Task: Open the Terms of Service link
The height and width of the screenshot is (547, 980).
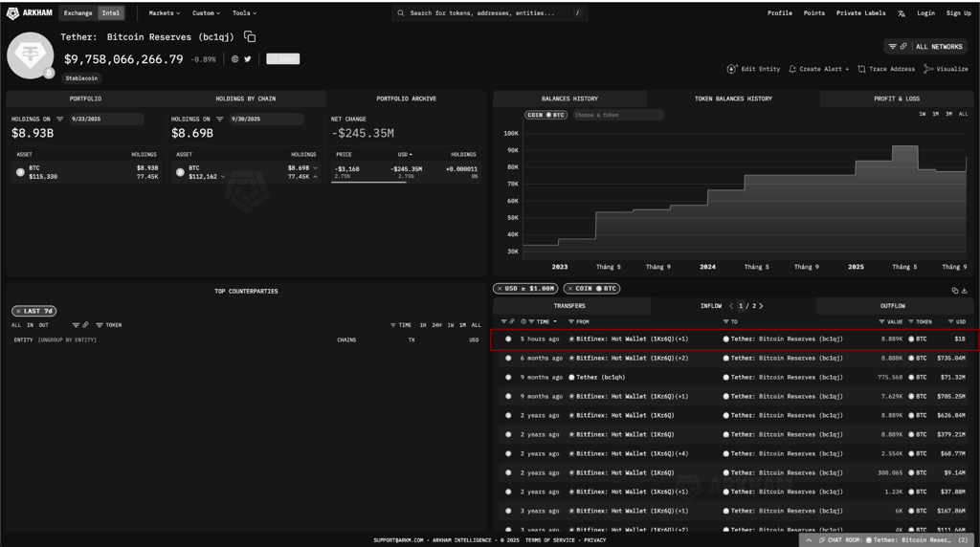Action: pyautogui.click(x=550, y=540)
